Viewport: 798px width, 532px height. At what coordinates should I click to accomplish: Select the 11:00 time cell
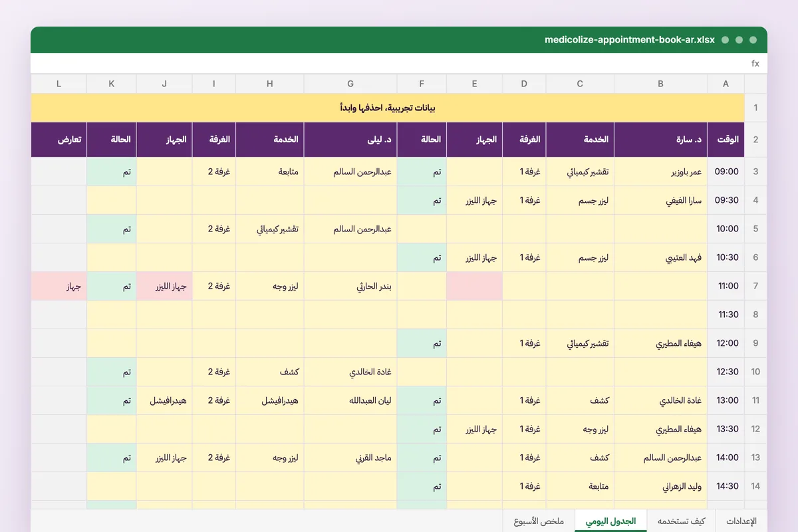click(726, 286)
